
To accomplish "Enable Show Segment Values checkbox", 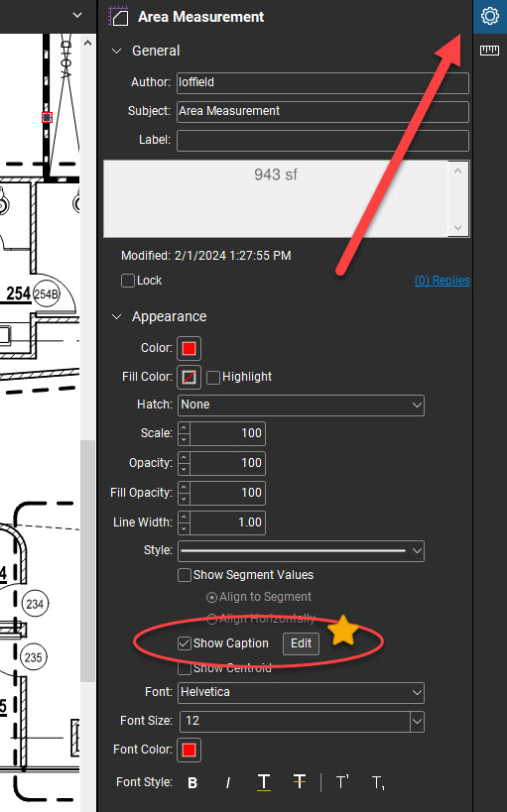I will click(184, 575).
